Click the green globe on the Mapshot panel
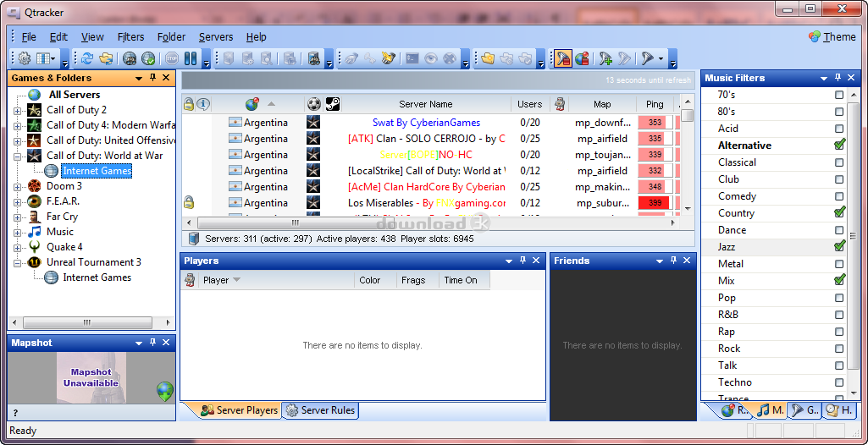Viewport: 868px width, 445px height. (165, 392)
